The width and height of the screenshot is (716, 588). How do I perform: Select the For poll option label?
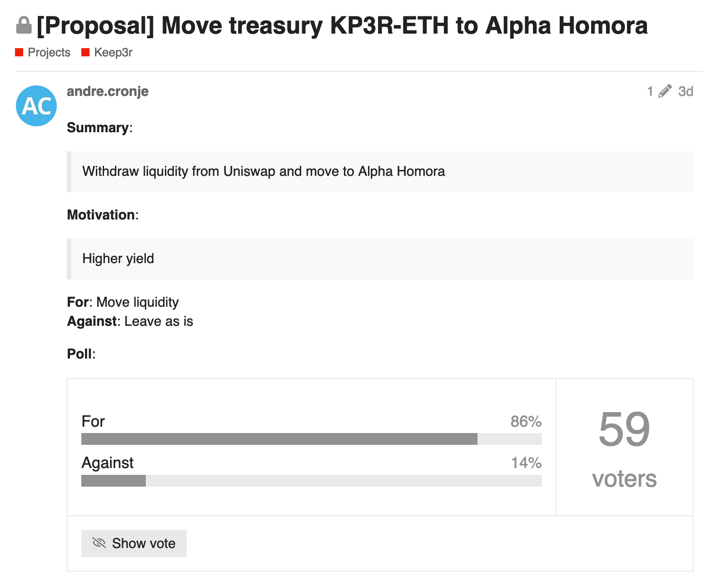[93, 421]
